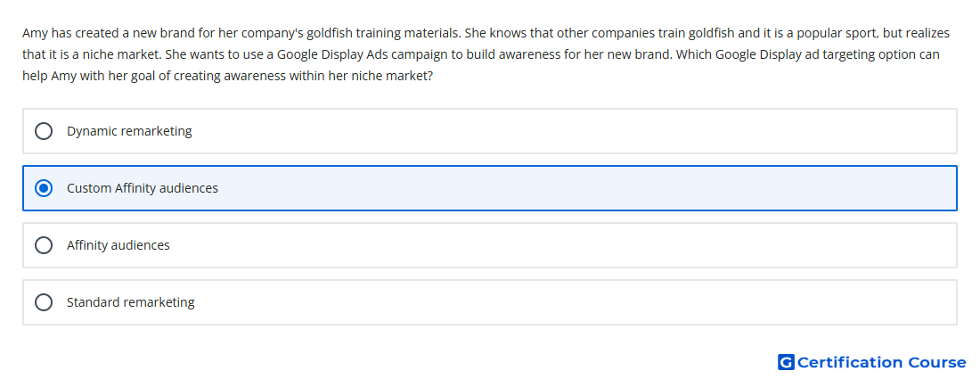Click the question's first line about Amy's brand
The height and width of the screenshot is (379, 980).
tap(486, 33)
